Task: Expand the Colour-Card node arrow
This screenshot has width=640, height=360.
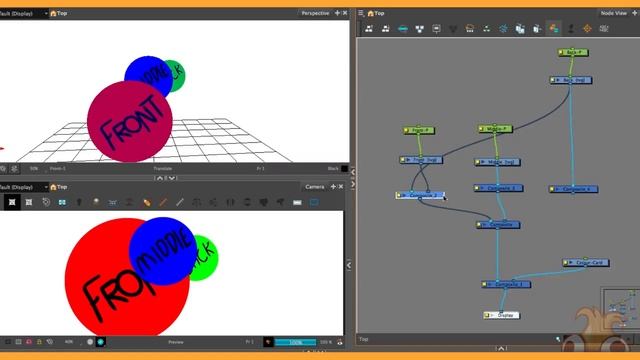Action: [x=572, y=263]
